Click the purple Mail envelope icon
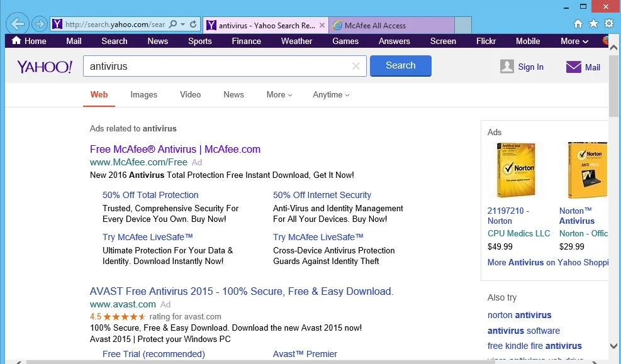 tap(573, 67)
